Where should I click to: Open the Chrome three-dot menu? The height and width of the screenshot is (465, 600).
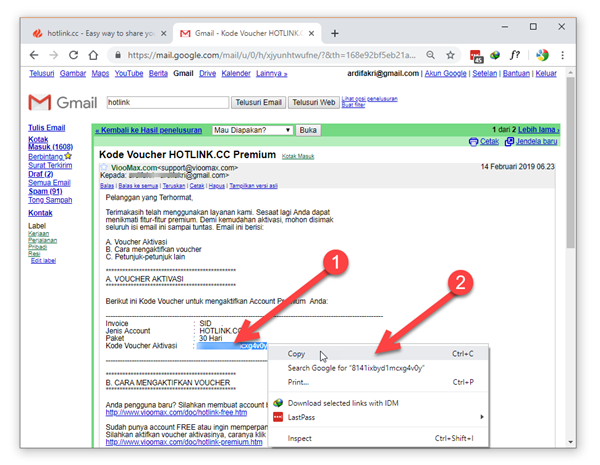tap(562, 55)
